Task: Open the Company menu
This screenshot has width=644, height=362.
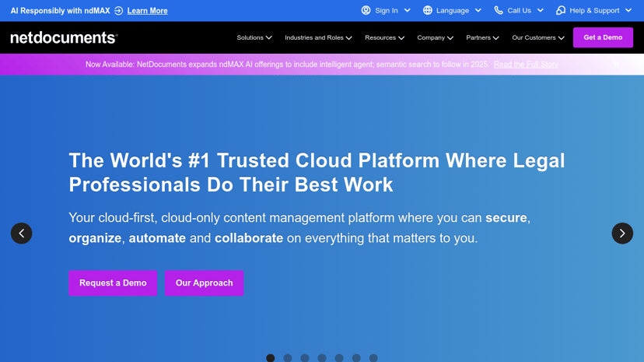Action: [435, 37]
